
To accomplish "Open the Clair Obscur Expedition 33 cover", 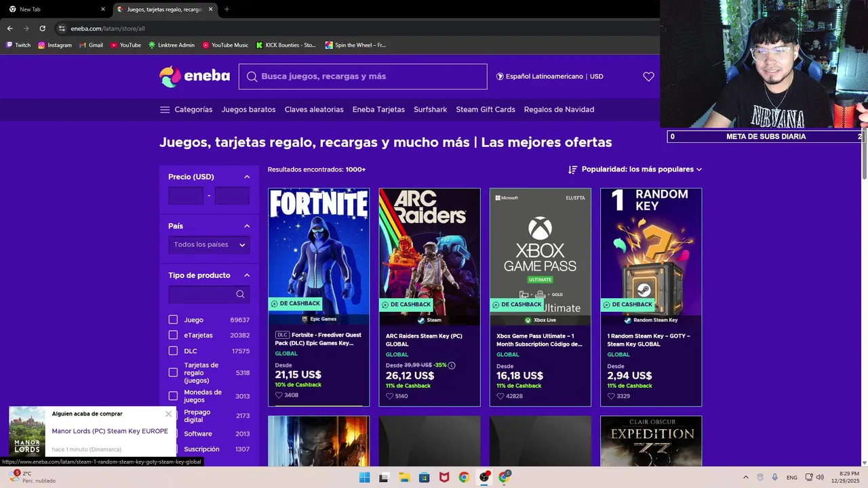I will point(651,441).
